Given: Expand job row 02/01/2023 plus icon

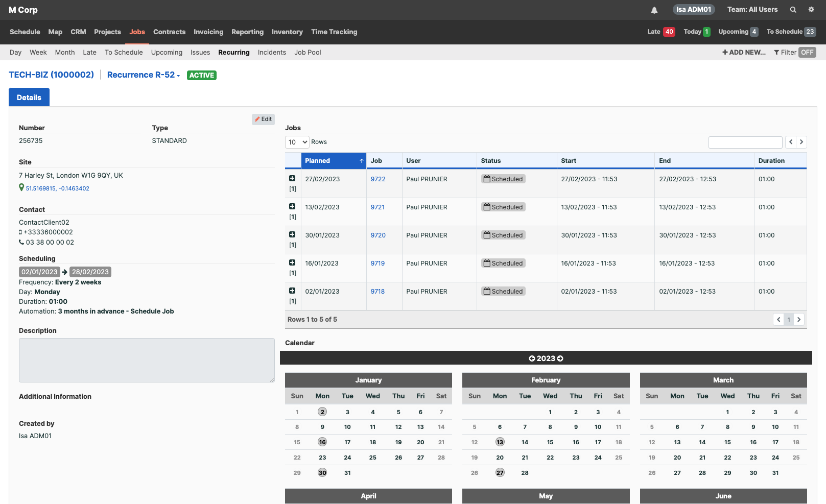Looking at the screenshot, I should 292,291.
